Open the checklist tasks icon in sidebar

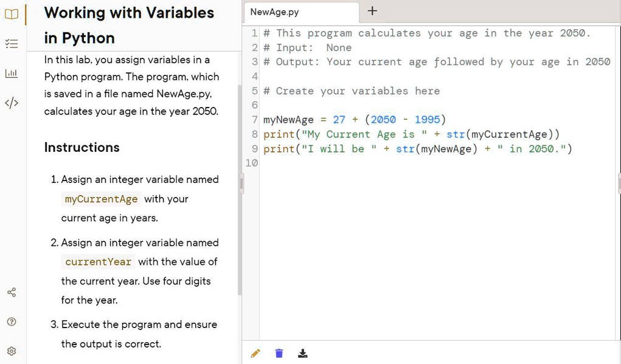(12, 43)
